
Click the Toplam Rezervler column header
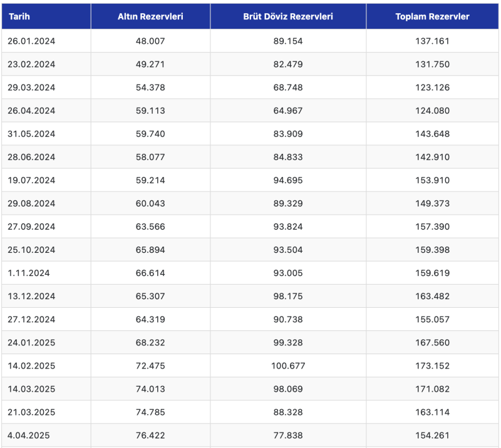tap(432, 16)
